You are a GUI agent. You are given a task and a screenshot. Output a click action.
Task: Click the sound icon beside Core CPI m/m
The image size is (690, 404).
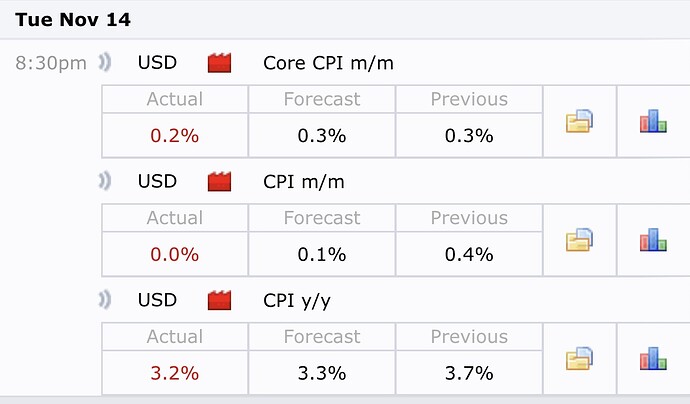tap(104, 63)
